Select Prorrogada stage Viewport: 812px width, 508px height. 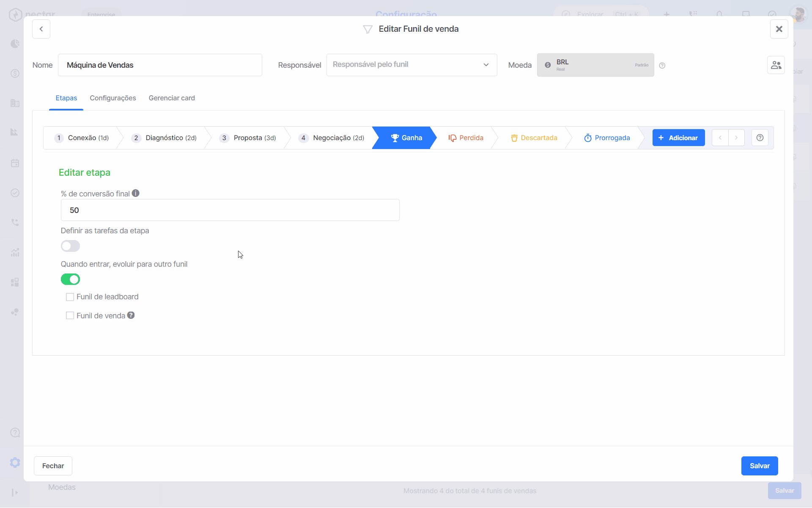tap(607, 138)
